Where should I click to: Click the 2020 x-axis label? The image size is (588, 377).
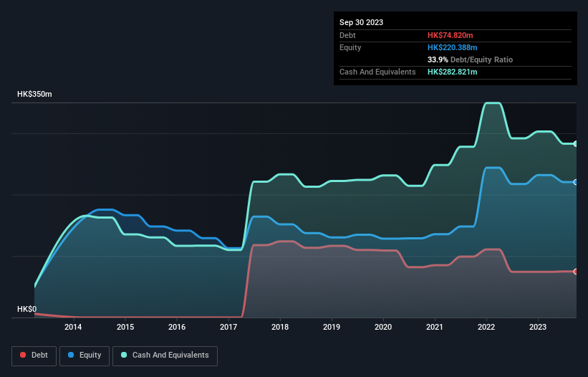tap(383, 327)
